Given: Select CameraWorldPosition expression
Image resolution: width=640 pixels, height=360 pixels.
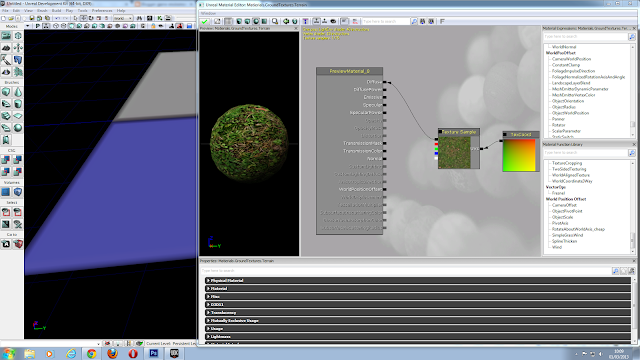Looking at the screenshot, I should point(571,59).
